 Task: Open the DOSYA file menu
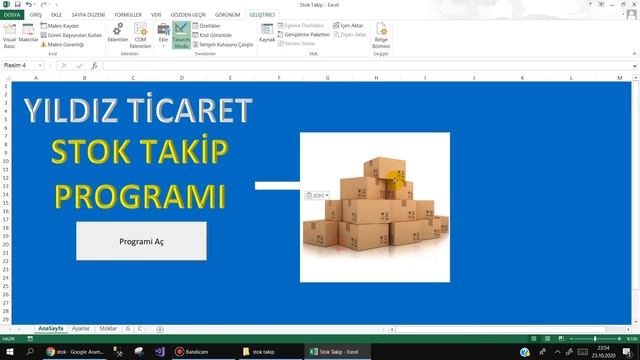pyautogui.click(x=12, y=15)
